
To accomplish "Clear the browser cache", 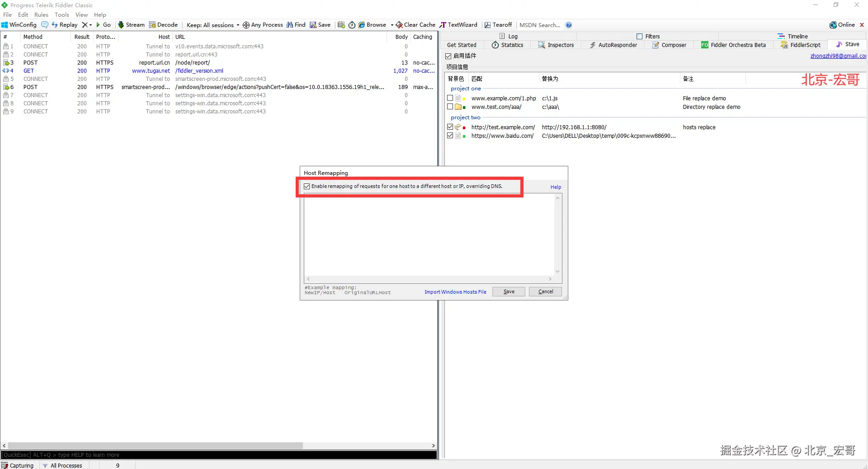I will [415, 25].
